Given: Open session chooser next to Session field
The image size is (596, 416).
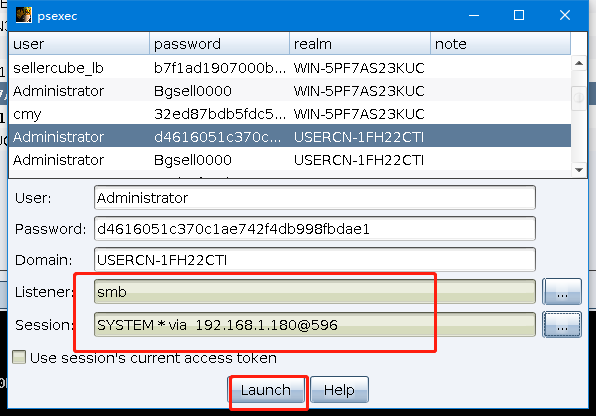Looking at the screenshot, I should [x=562, y=324].
